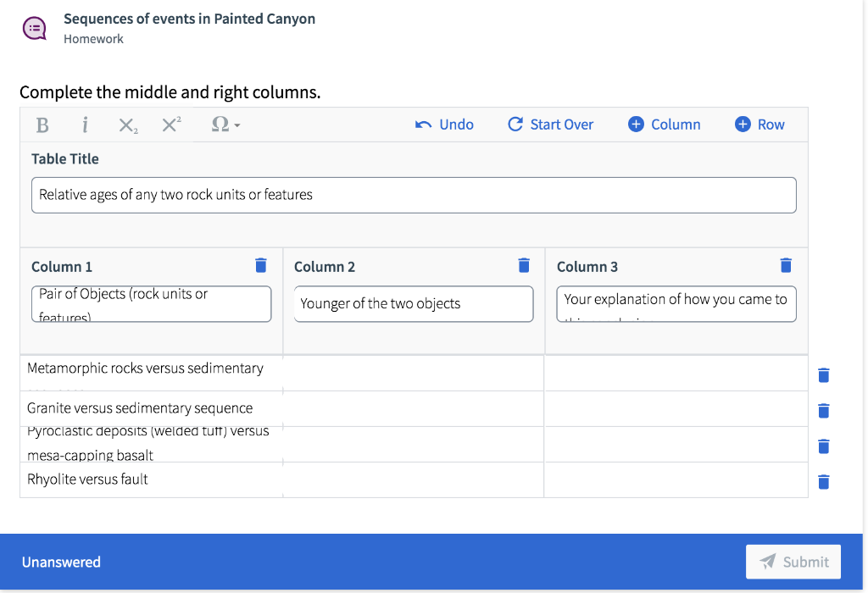Image resolution: width=868 pixels, height=593 pixels.
Task: Toggle italic text formatting
Action: click(85, 125)
